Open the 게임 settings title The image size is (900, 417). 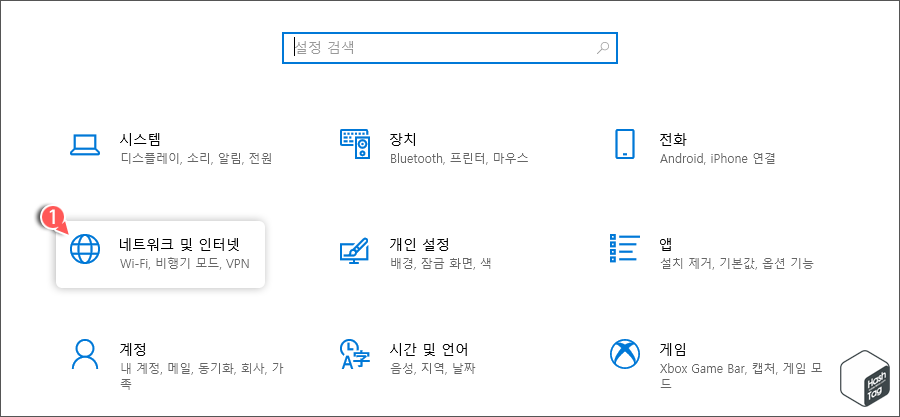pyautogui.click(x=673, y=349)
